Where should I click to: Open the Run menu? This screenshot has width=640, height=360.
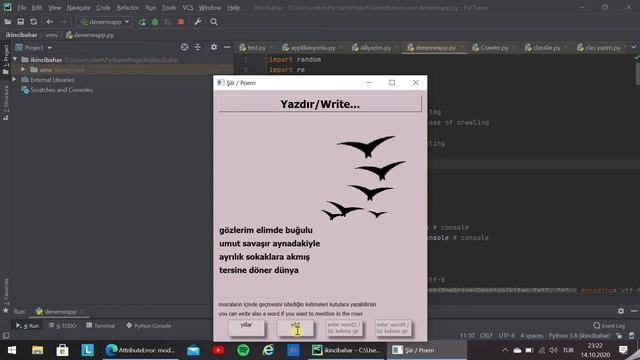click(150, 8)
